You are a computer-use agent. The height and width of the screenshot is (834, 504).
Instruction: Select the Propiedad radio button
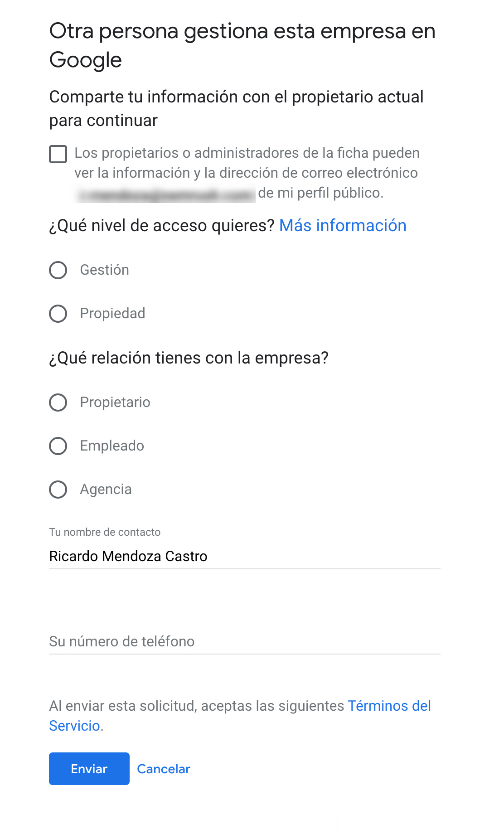tap(58, 314)
